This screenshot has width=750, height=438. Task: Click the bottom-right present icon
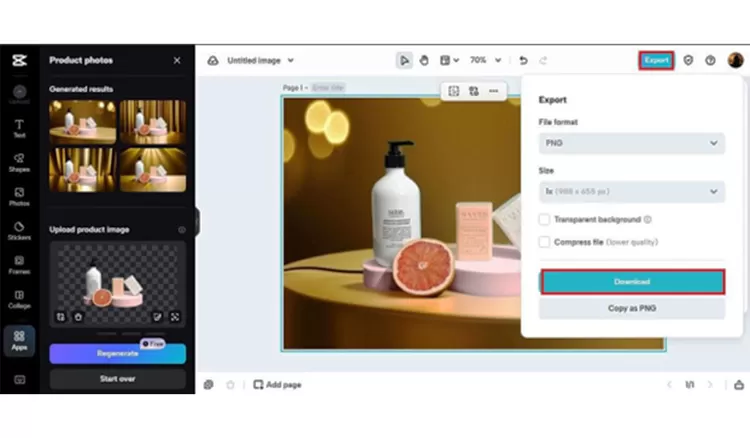tap(739, 384)
